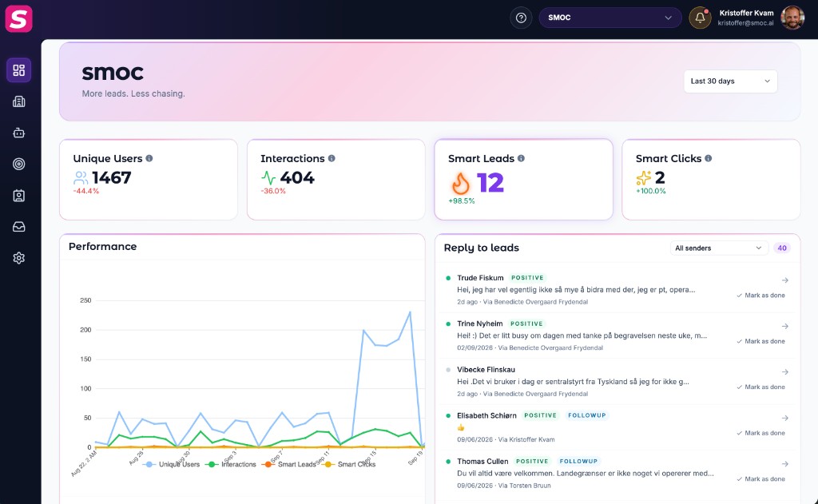Open the settings gear icon in sidebar
The height and width of the screenshot is (504, 818).
[x=19, y=258]
